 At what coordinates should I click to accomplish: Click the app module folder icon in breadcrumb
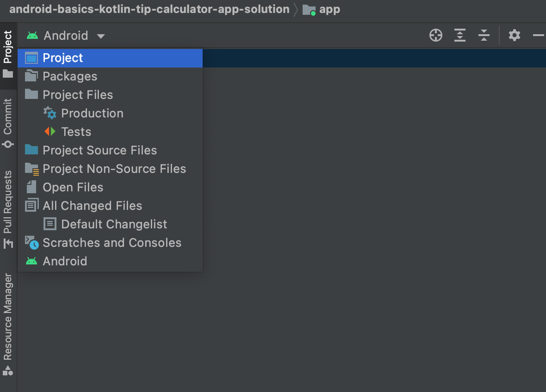[x=309, y=10]
